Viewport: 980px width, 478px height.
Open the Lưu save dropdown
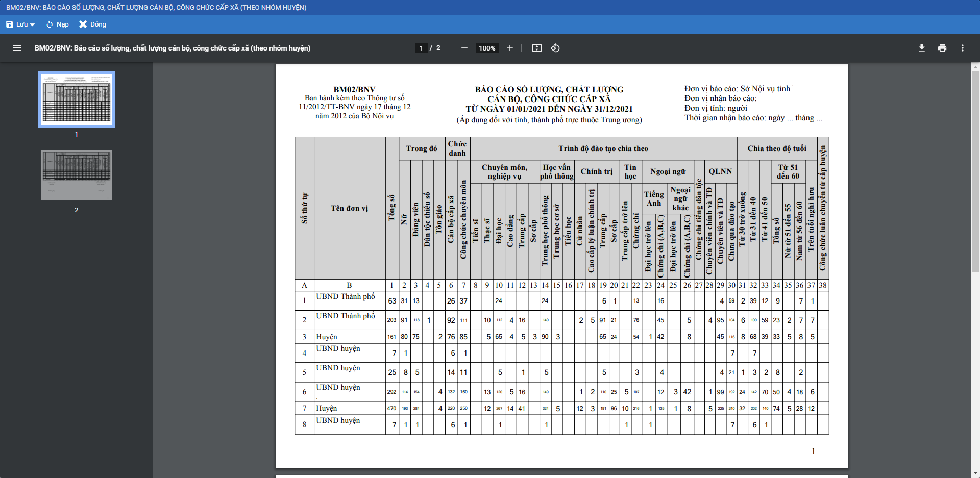[x=20, y=24]
